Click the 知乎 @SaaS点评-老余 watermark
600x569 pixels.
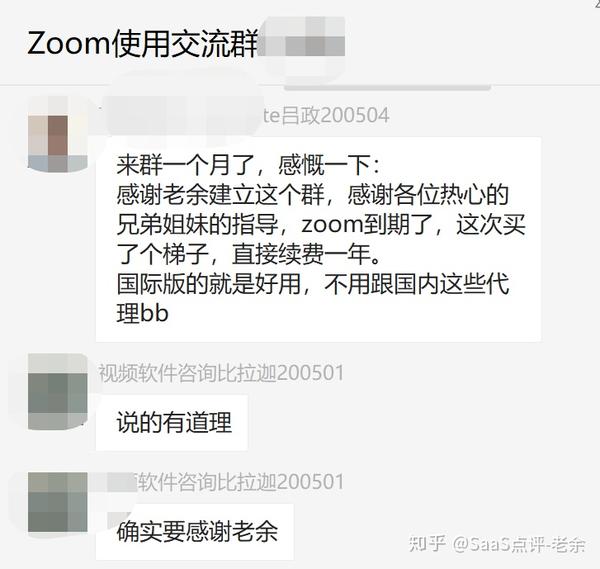pyautogui.click(x=497, y=544)
